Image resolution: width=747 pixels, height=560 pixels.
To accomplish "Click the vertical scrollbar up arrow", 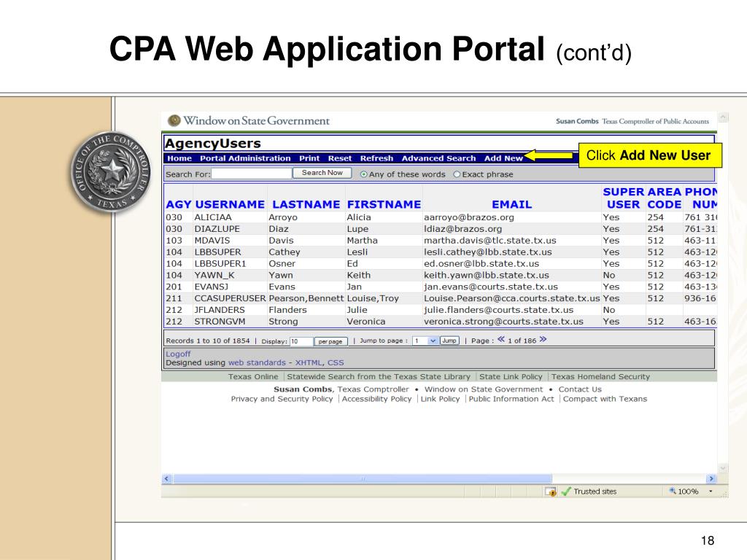I will click(723, 117).
